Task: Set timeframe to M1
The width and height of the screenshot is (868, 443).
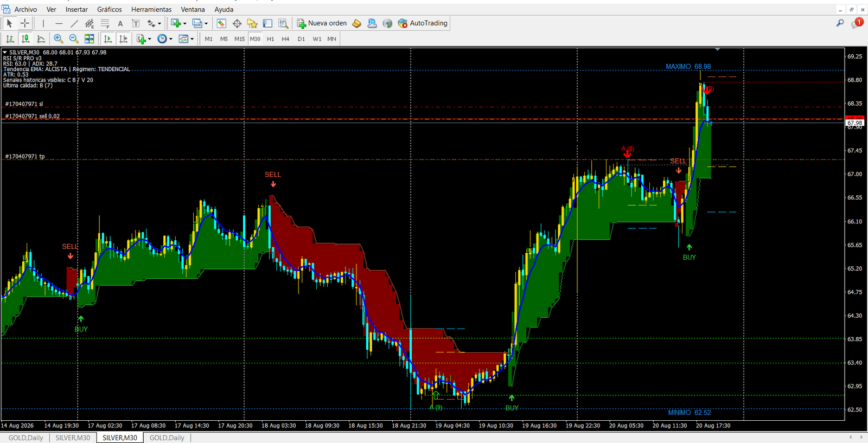Action: coord(209,39)
